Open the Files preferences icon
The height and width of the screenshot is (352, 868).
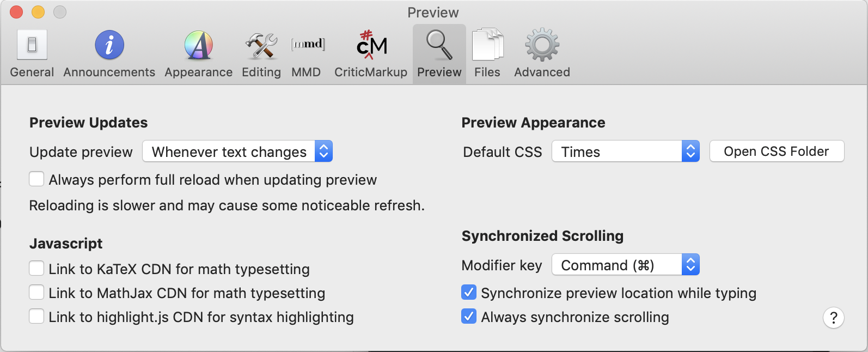click(487, 45)
